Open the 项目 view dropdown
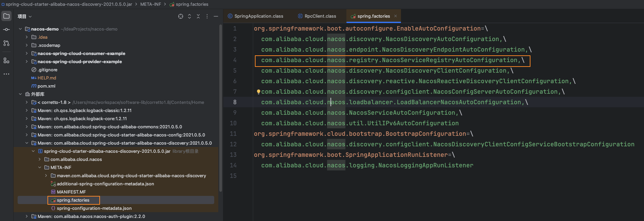 (24, 16)
